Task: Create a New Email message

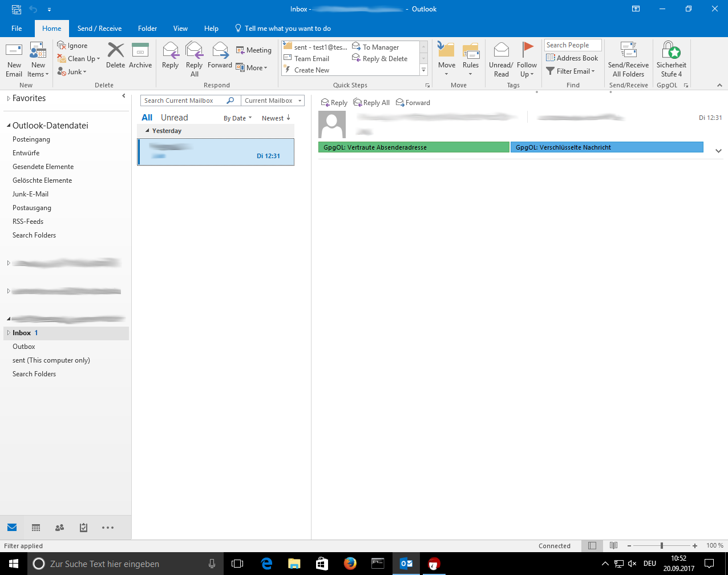Action: (x=14, y=59)
